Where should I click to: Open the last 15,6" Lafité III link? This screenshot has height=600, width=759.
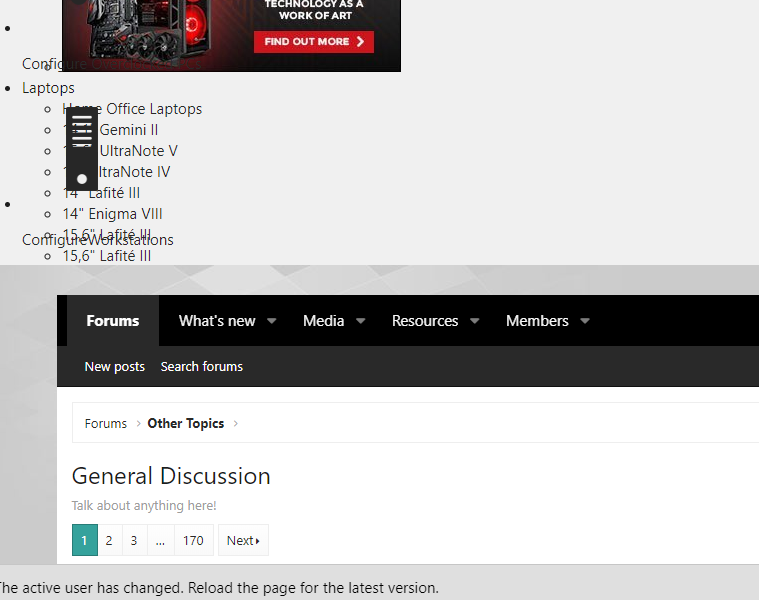tap(106, 256)
